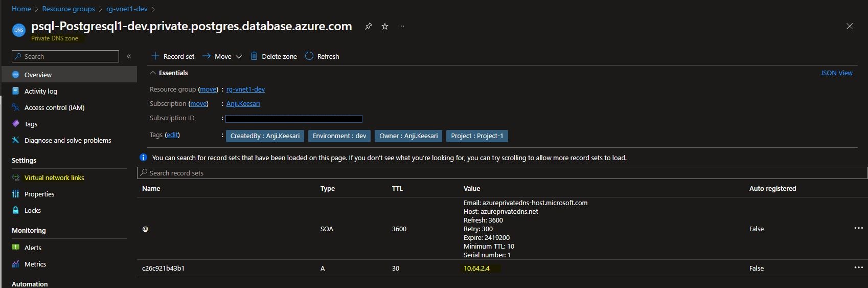Click the Owner : Anji.Keesari tag

(x=408, y=136)
